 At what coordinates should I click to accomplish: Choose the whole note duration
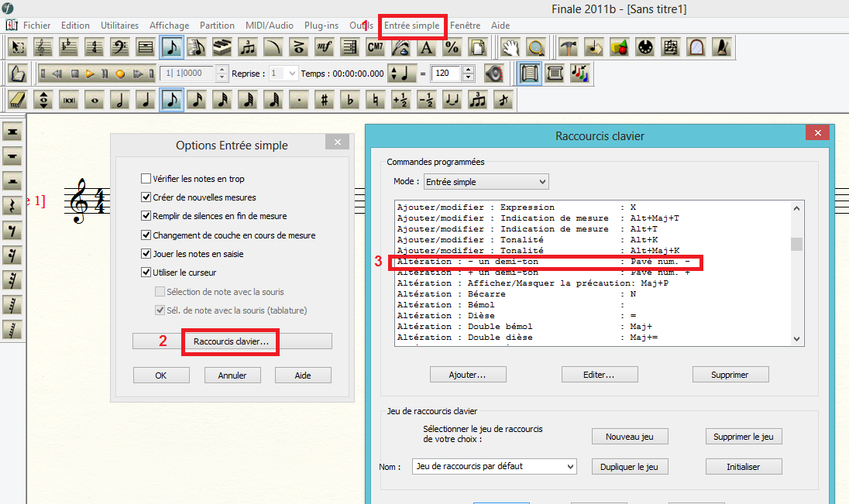coord(95,100)
